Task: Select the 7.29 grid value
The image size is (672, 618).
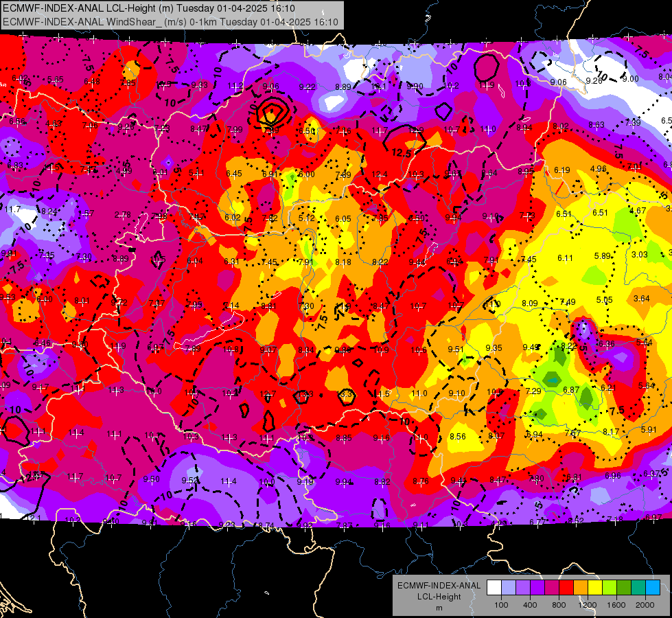Action: point(533,391)
